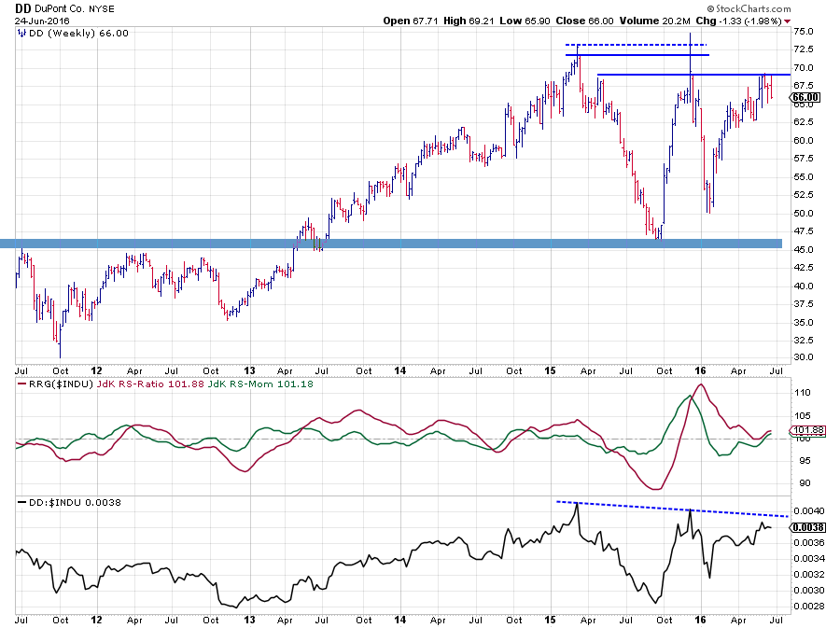The height and width of the screenshot is (628, 840).
Task: Click the dashed blue trendline in DD:$INDU panel
Action: (x=672, y=509)
